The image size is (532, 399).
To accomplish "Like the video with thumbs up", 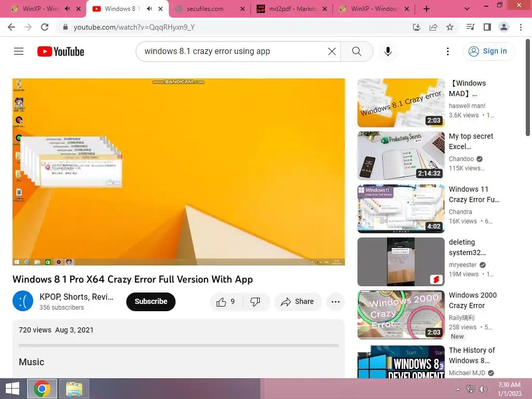I will [x=226, y=302].
